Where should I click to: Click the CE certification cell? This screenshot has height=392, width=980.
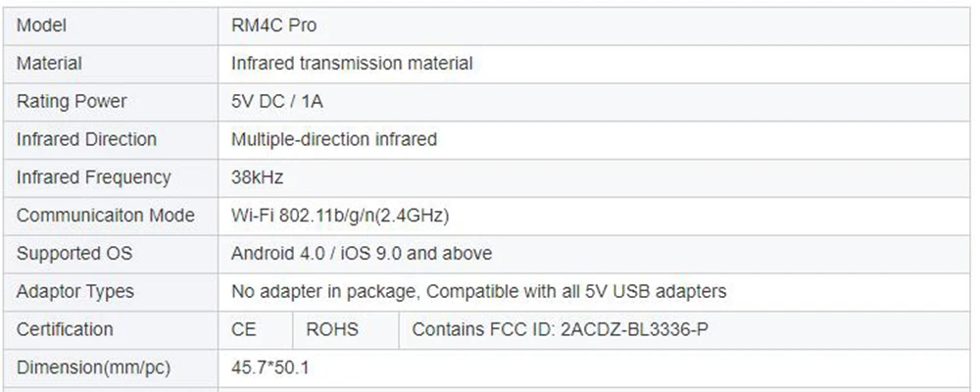click(244, 329)
